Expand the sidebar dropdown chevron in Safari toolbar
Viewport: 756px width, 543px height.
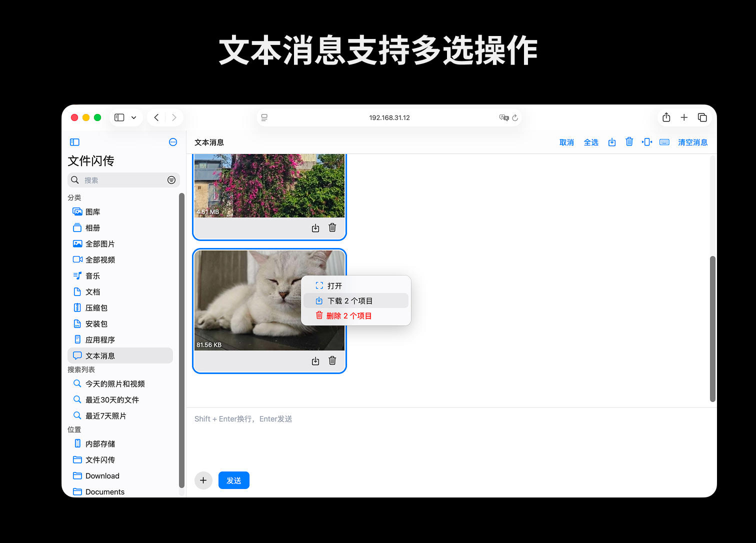(134, 117)
